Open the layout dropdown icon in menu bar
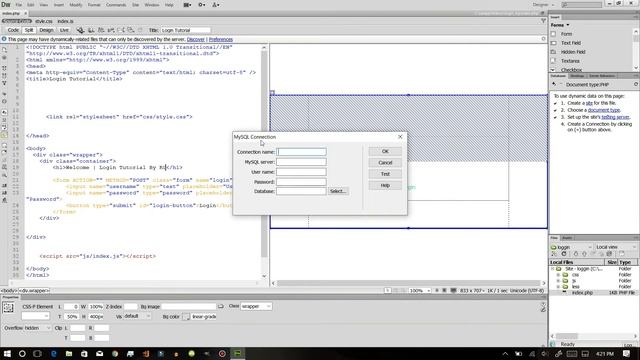This screenshot has height=360, width=640. tap(187, 5)
